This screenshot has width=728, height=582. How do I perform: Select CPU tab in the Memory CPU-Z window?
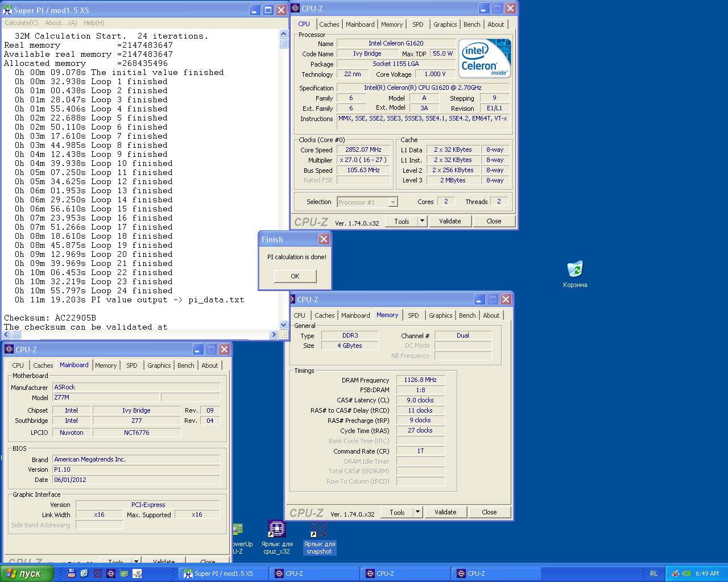(300, 315)
